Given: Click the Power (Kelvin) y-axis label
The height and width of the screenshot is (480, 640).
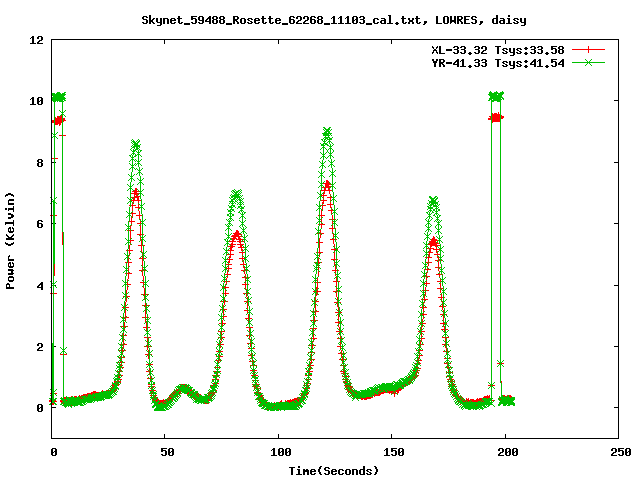Looking at the screenshot, I should tap(10, 241).
